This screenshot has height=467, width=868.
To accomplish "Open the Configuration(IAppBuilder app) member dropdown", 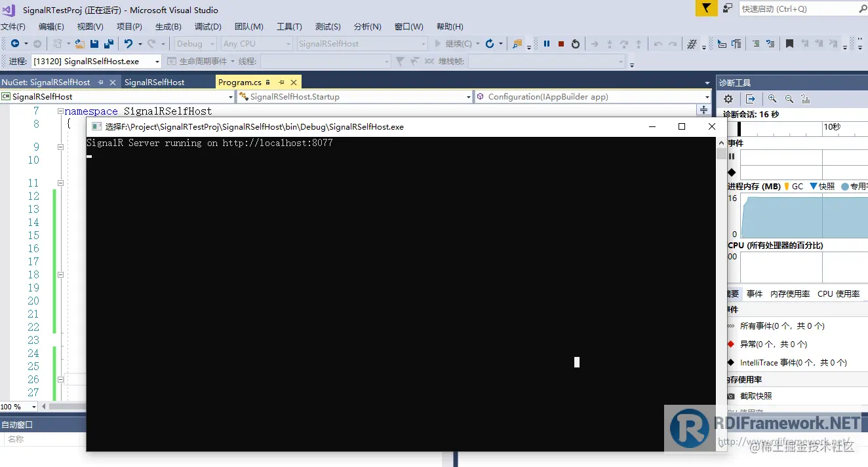I will [x=593, y=96].
